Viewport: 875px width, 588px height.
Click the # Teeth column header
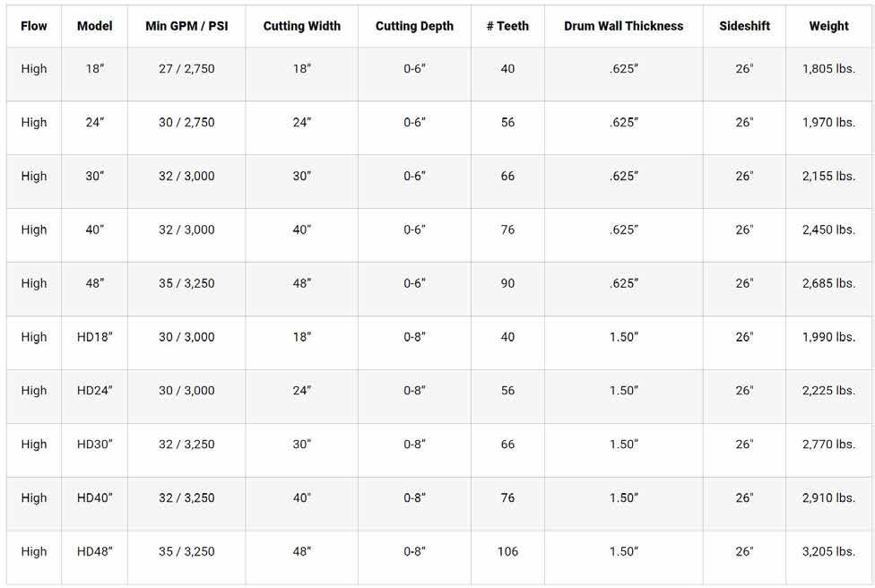pos(507,26)
